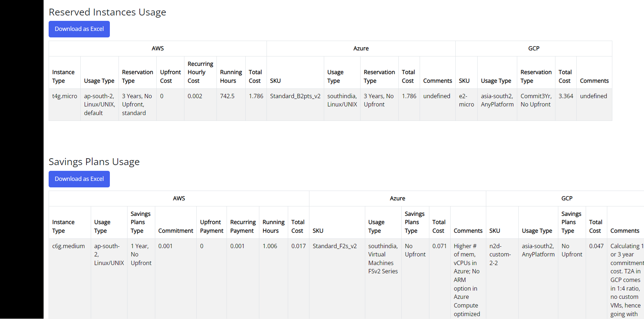Download Savings Plans Usage as Excel

pyautogui.click(x=79, y=179)
